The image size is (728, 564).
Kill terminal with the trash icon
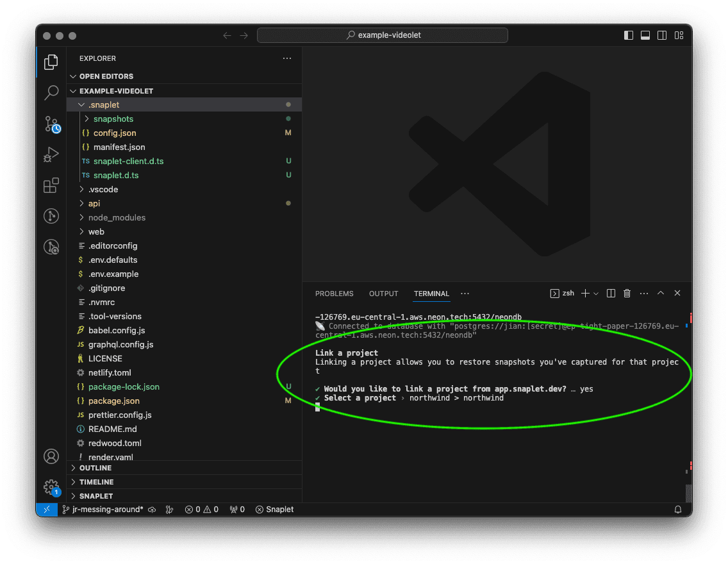(x=627, y=294)
